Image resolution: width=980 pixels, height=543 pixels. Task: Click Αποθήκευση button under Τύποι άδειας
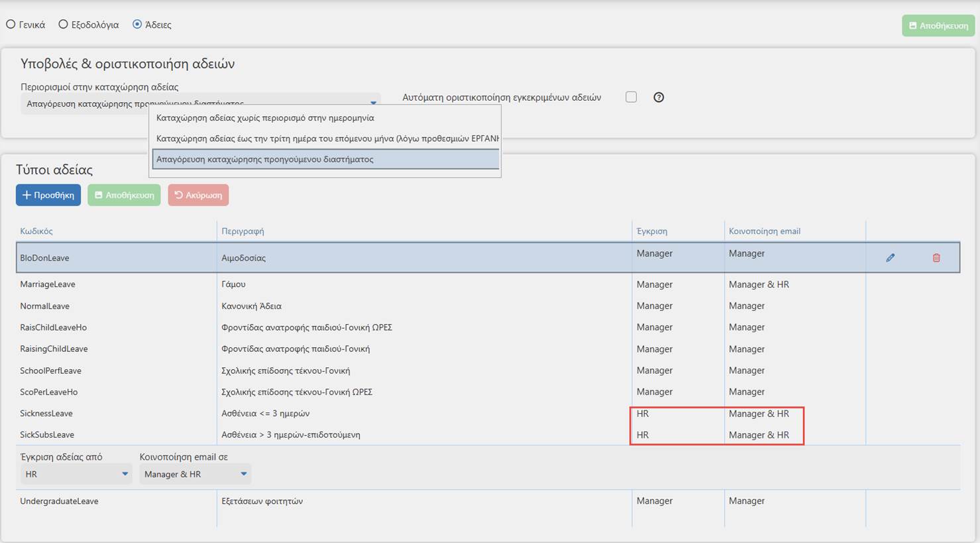pos(124,195)
